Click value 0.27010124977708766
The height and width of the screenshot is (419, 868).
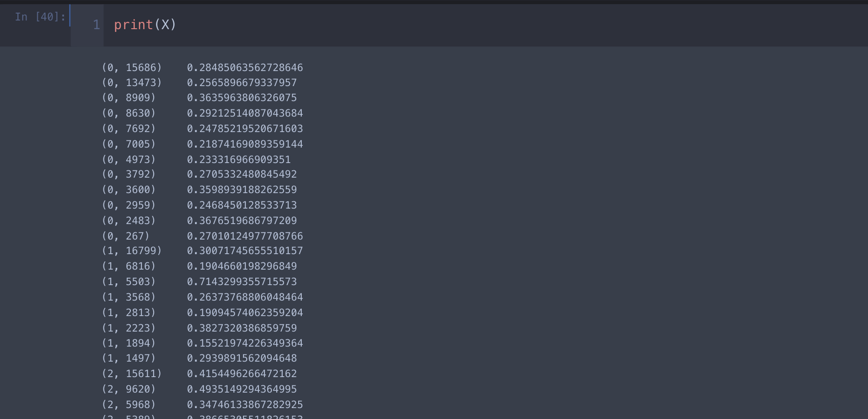[245, 236]
